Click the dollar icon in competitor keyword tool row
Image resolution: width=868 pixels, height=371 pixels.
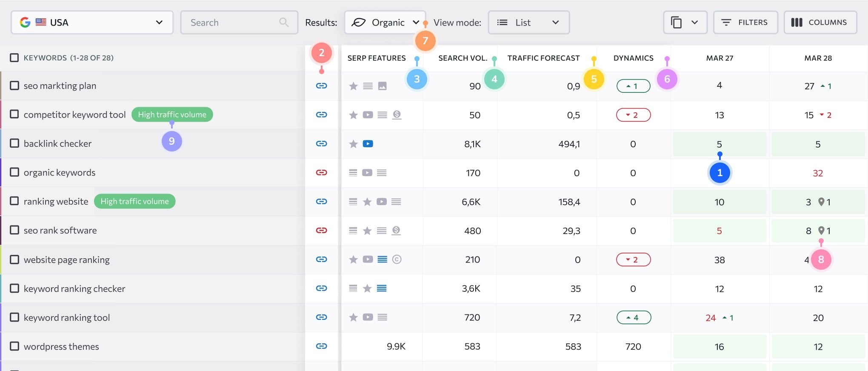(397, 114)
